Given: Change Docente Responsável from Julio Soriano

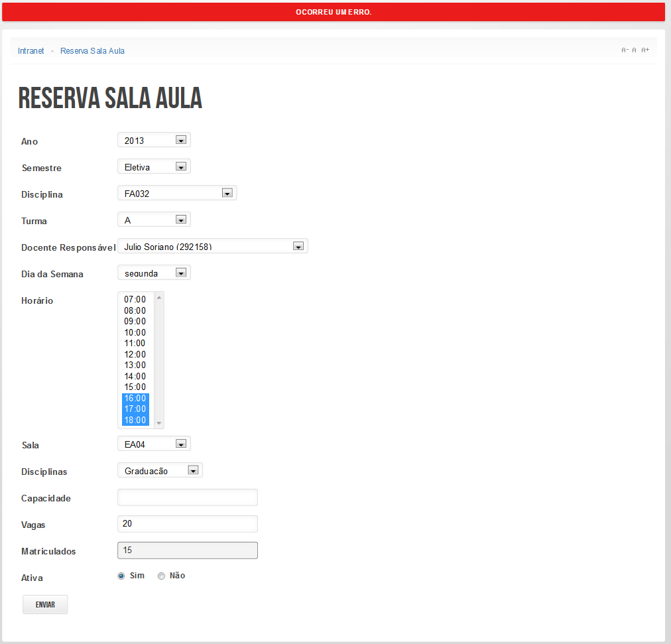Looking at the screenshot, I should click(x=212, y=246).
